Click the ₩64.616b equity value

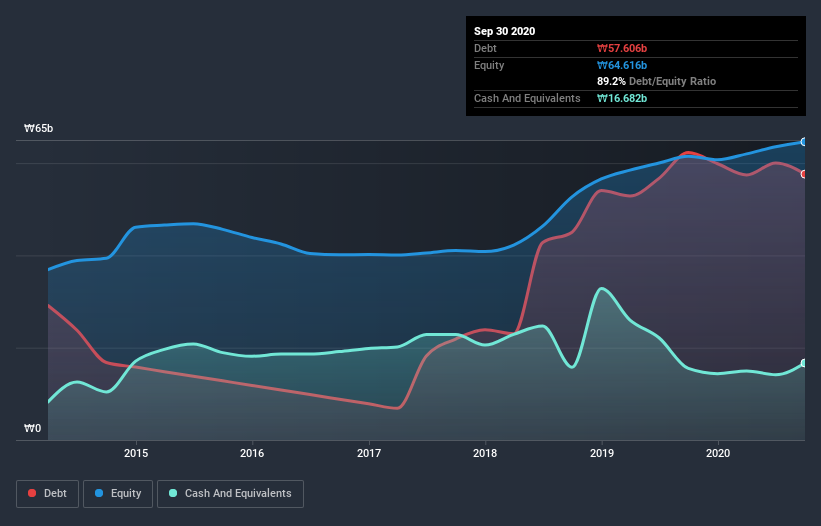pyautogui.click(x=622, y=65)
